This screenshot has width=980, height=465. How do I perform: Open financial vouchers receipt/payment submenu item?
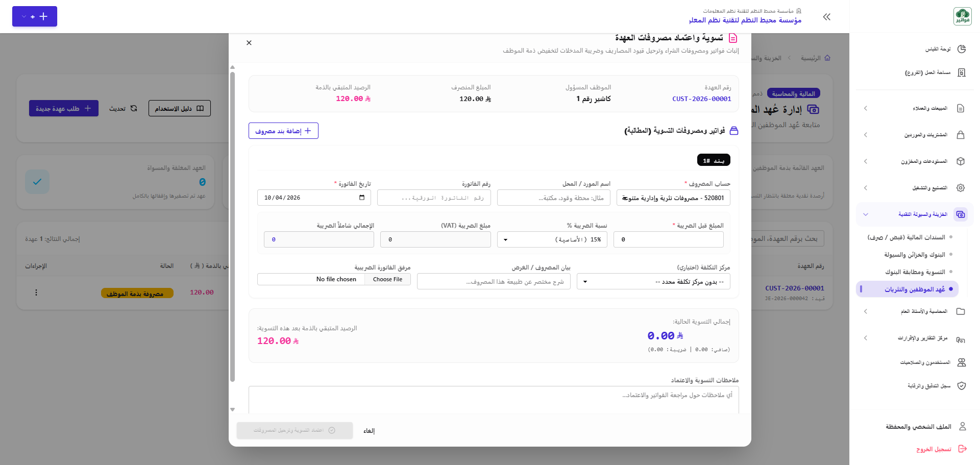[906, 237]
